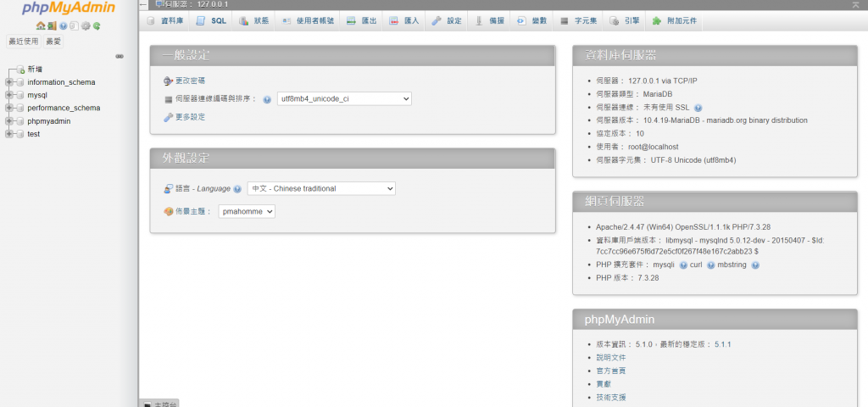This screenshot has height=407, width=868.
Task: Click the 更多設定 link
Action: click(190, 117)
